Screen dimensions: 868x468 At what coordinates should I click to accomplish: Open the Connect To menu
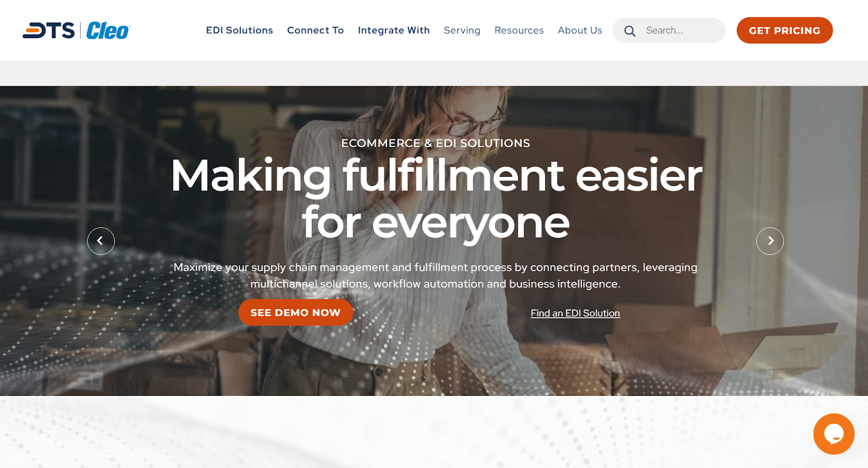315,30
